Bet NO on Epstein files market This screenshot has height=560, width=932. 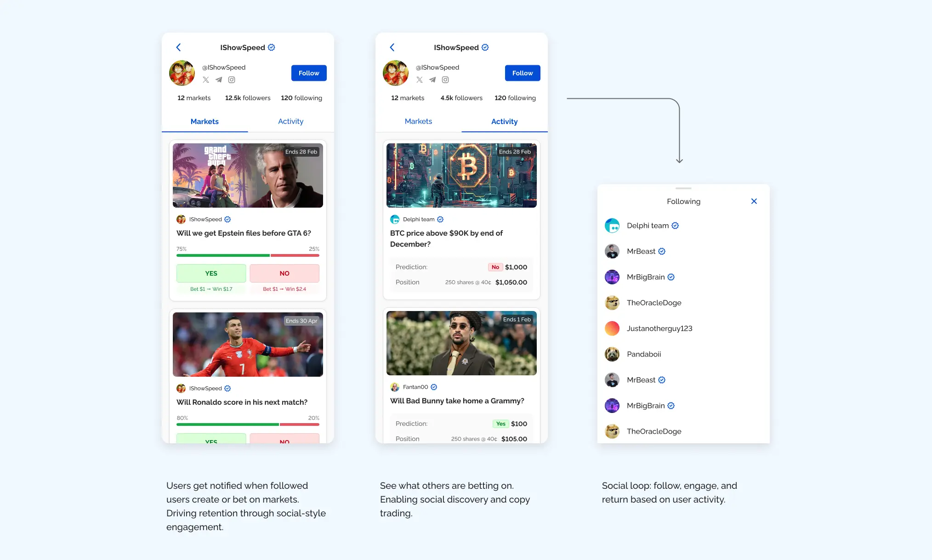click(284, 273)
